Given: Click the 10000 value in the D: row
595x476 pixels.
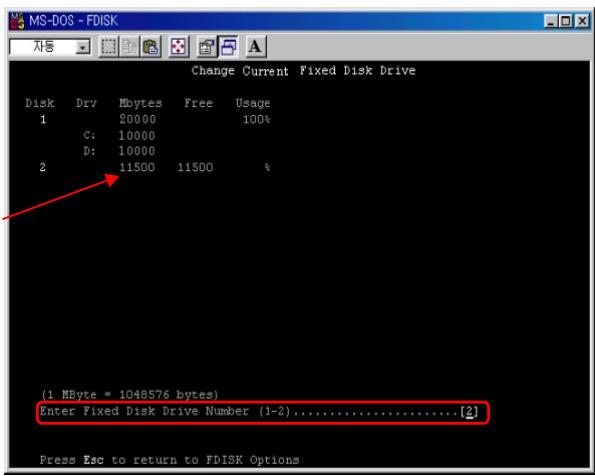Looking at the screenshot, I should click(x=137, y=151).
